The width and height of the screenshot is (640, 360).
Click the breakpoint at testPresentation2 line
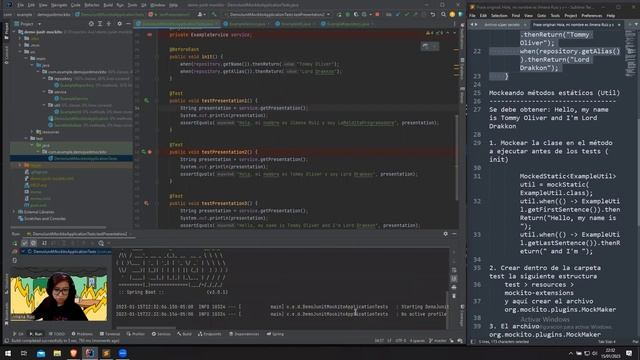(150, 152)
